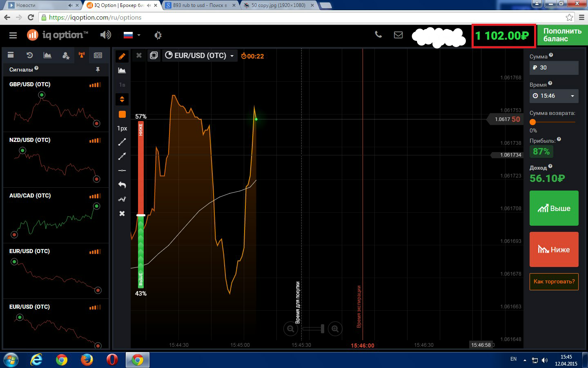
Task: Zoom in the chart with the plus magnifier
Action: [x=335, y=329]
